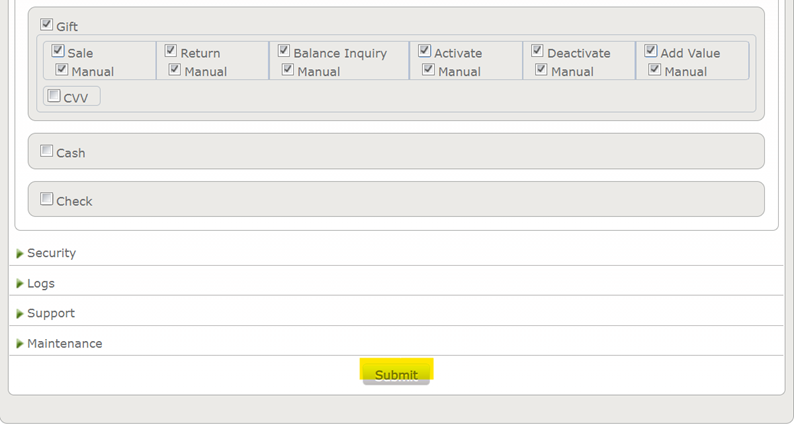Screen dimensions: 794x435
Task: Toggle the Manual checkbox under Deactivate
Action: coord(542,70)
